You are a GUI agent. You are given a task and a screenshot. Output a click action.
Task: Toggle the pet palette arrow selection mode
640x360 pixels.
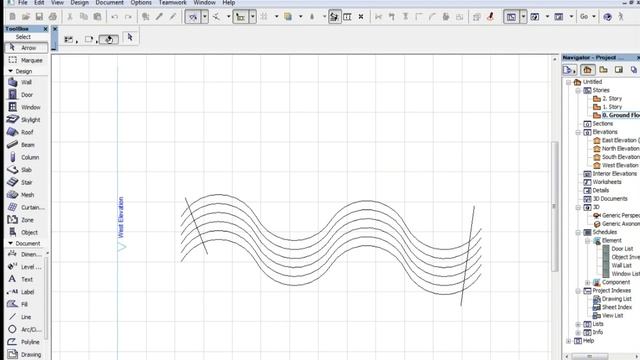130,38
